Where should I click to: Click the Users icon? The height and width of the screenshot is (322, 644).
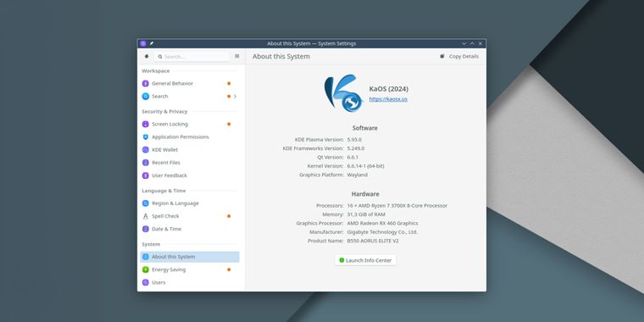point(146,282)
